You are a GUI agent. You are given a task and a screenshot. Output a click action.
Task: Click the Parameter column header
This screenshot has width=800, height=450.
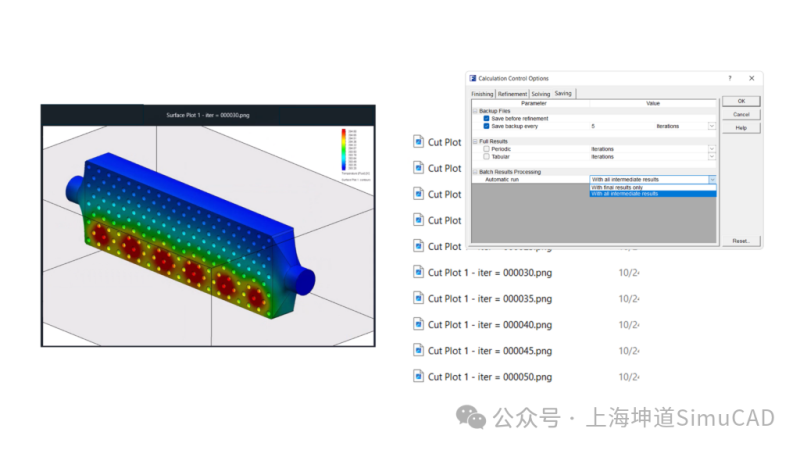(534, 103)
